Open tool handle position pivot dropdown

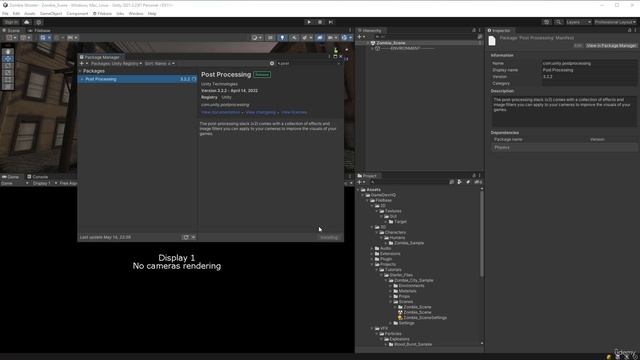click(x=11, y=38)
